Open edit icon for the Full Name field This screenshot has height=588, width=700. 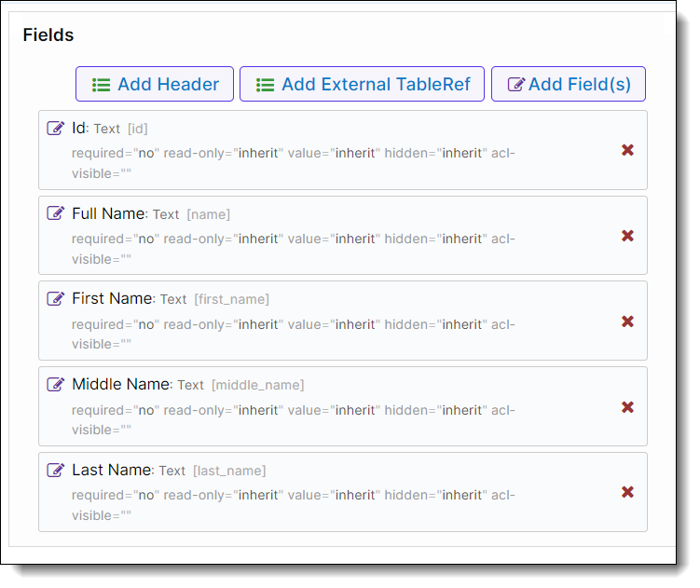point(55,213)
